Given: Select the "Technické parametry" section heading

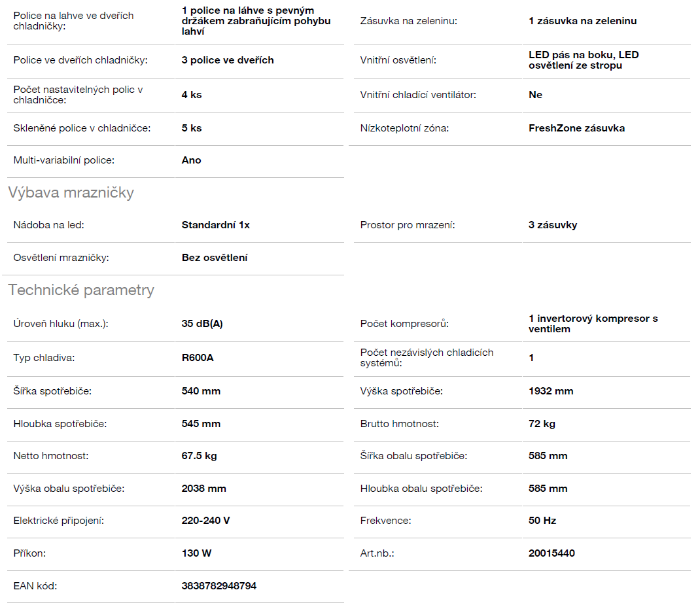Looking at the screenshot, I should 81,290.
